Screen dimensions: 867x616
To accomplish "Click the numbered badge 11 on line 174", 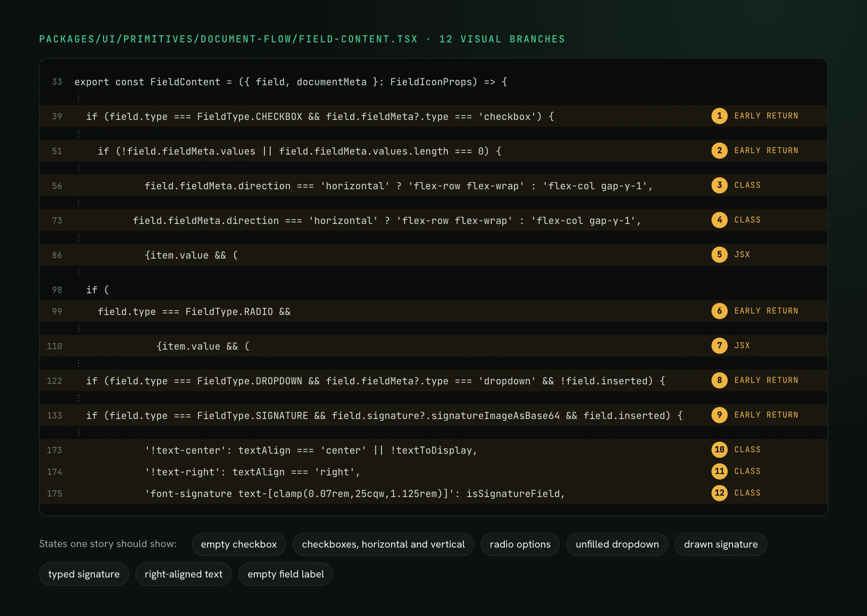I will 719,471.
